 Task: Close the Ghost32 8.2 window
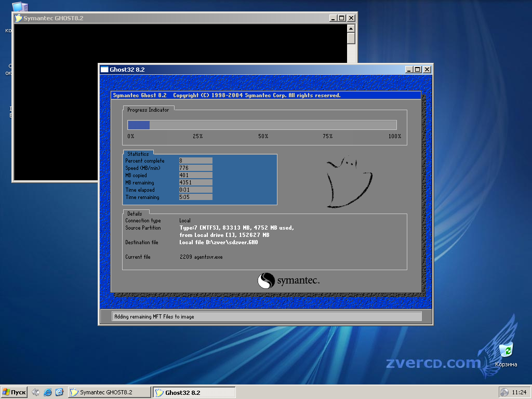427,70
